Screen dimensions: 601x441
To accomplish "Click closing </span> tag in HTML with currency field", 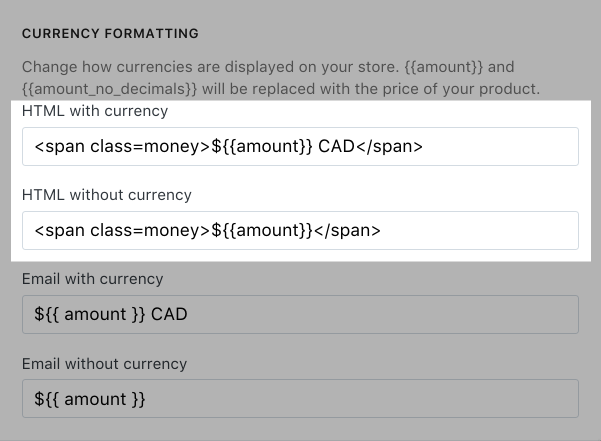I will coord(390,146).
